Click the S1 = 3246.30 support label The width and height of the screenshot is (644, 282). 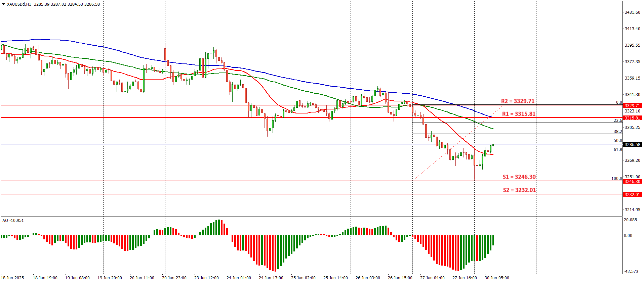519,177
